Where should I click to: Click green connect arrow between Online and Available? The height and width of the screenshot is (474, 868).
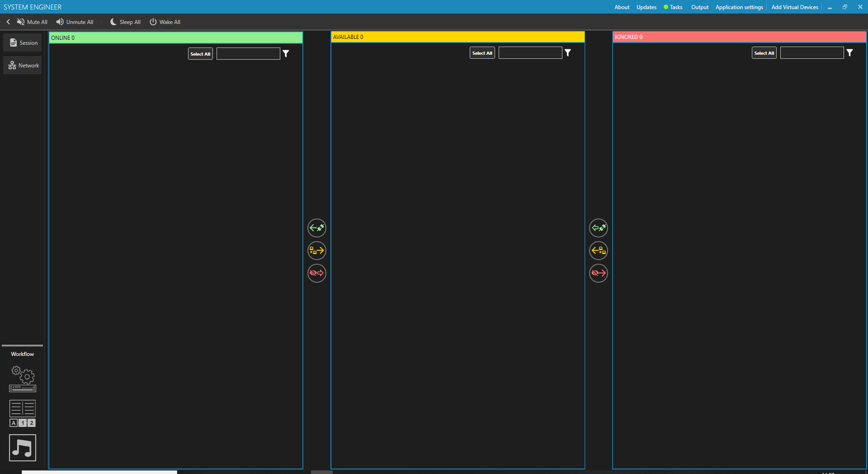(317, 228)
